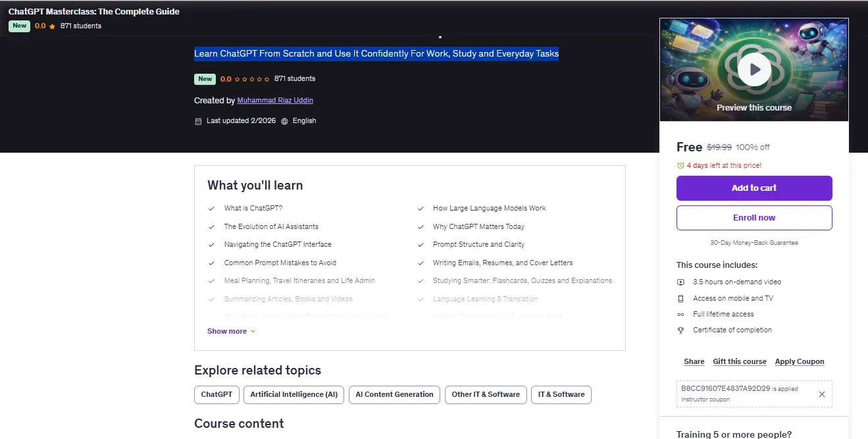The image size is (868, 439).
Task: Open the AI Content Generation topic
Action: 394,395
